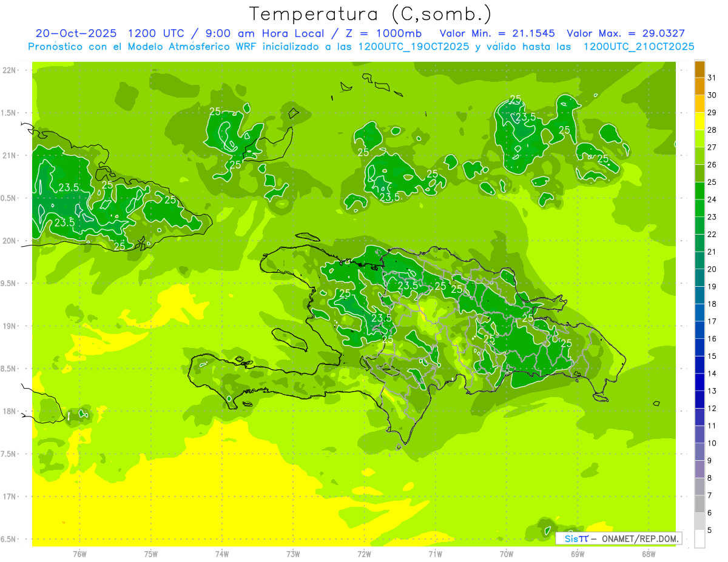Click the 68W longitude axis label

[x=648, y=554]
